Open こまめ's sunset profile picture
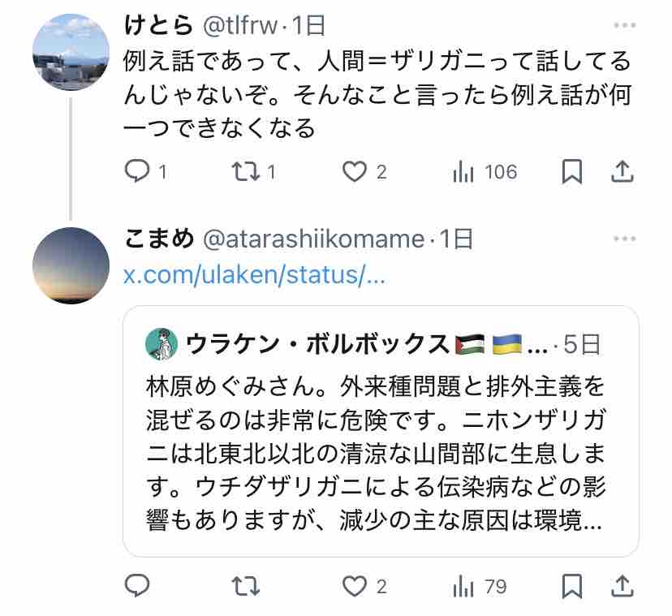This screenshot has height=616, width=672. pyautogui.click(x=71, y=265)
